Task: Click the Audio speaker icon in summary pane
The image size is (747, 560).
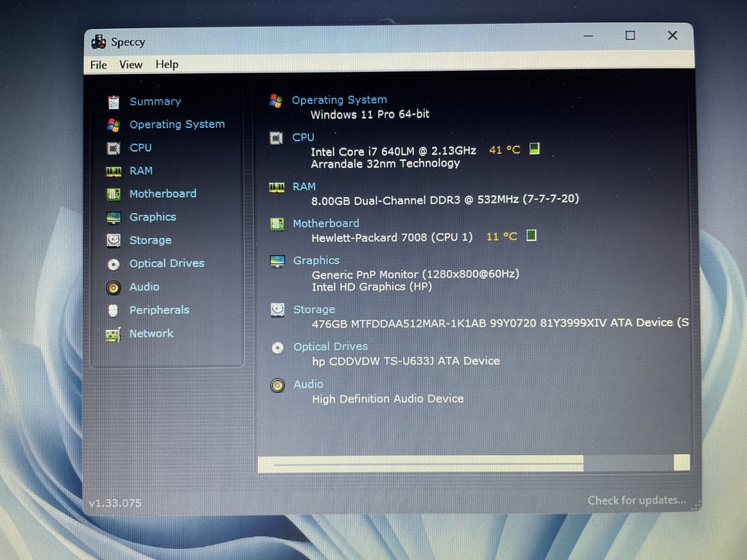Action: [x=277, y=385]
